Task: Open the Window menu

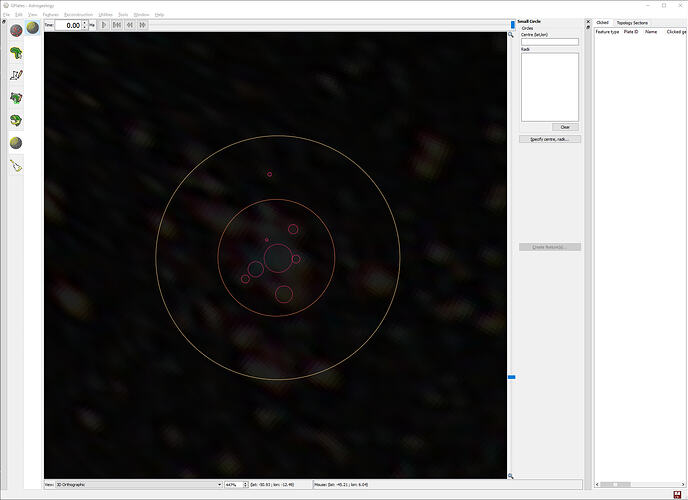Action: pyautogui.click(x=141, y=15)
